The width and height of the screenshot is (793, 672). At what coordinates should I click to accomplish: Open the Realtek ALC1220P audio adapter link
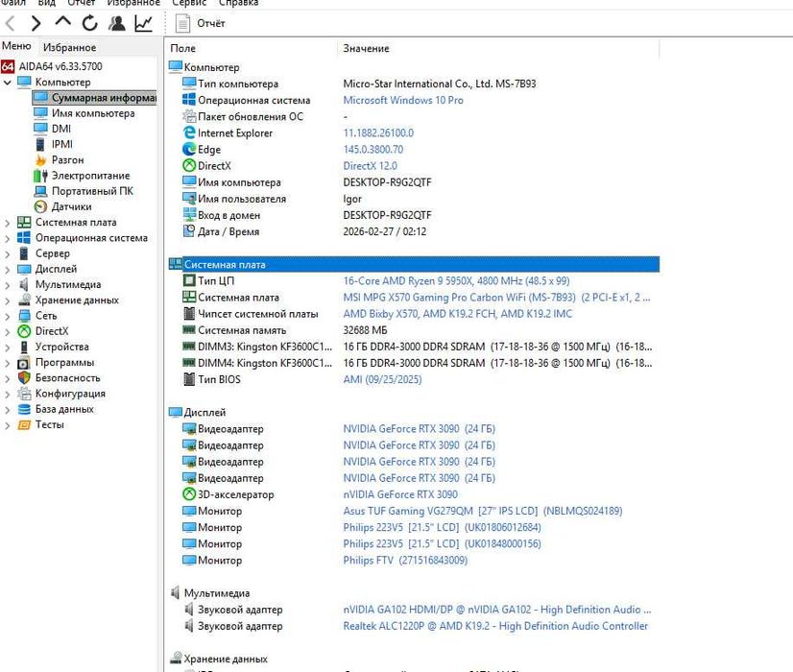[495, 626]
